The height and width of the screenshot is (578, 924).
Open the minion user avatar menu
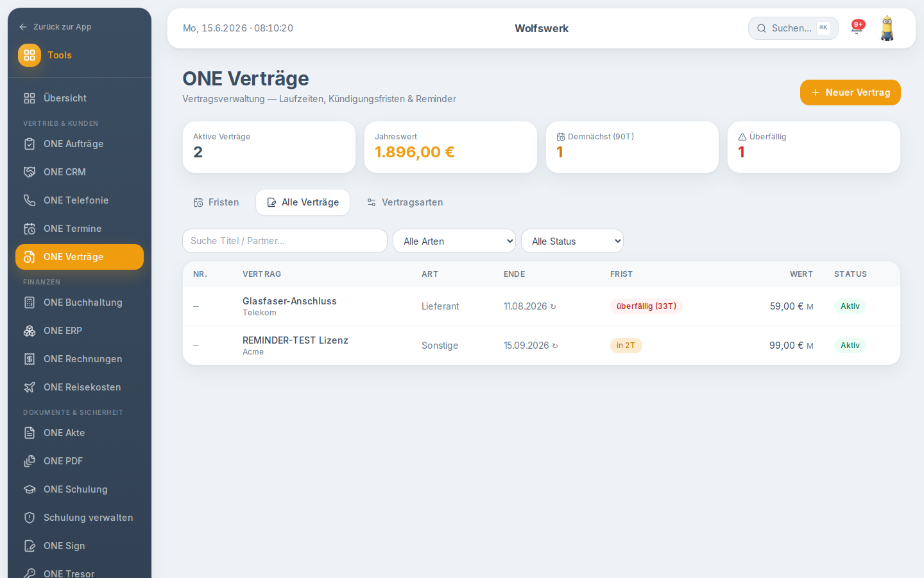[887, 28]
